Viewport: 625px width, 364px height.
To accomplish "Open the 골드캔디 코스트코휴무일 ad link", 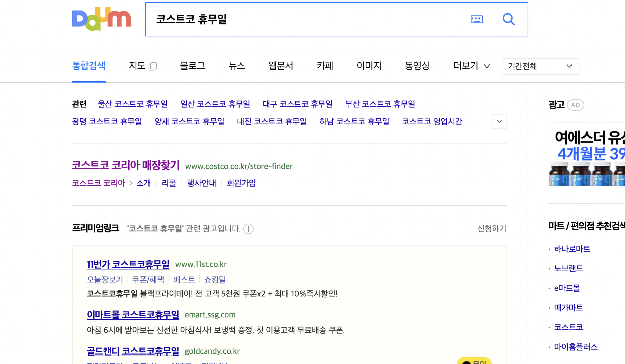I will tap(133, 351).
